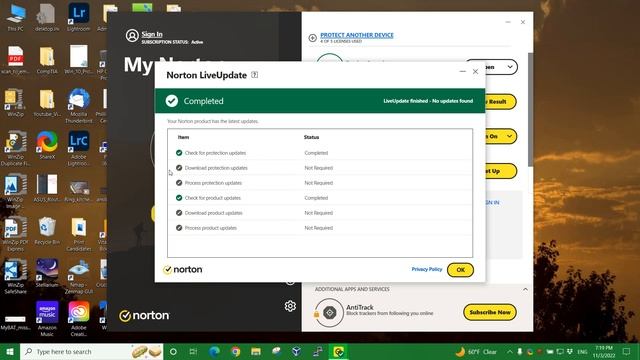640x360 pixels.
Task: Click 'Check for protection updates' row text
Action: point(215,153)
